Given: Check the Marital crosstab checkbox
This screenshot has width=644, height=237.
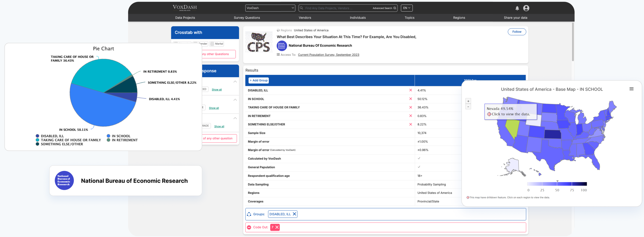Looking at the screenshot, I should [212, 44].
